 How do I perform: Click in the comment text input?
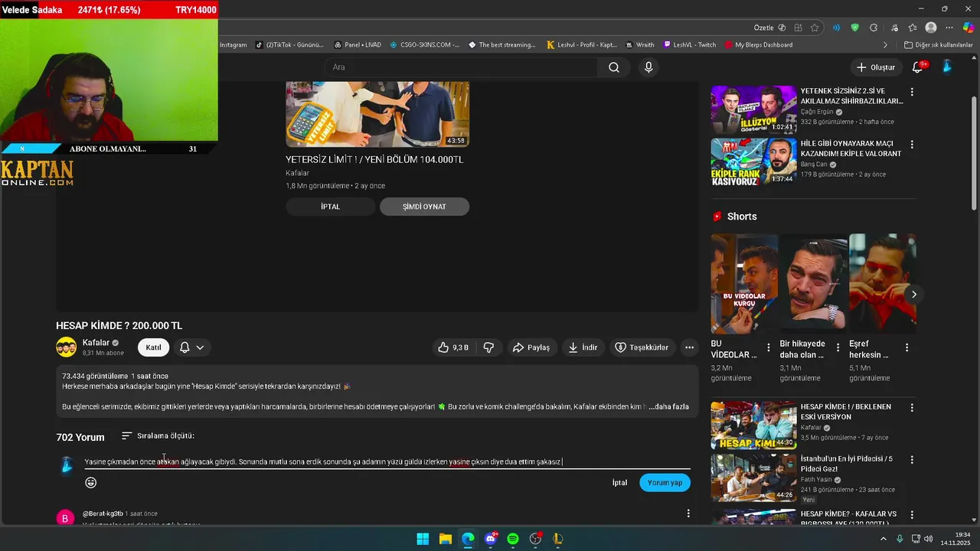pyautogui.click(x=387, y=462)
